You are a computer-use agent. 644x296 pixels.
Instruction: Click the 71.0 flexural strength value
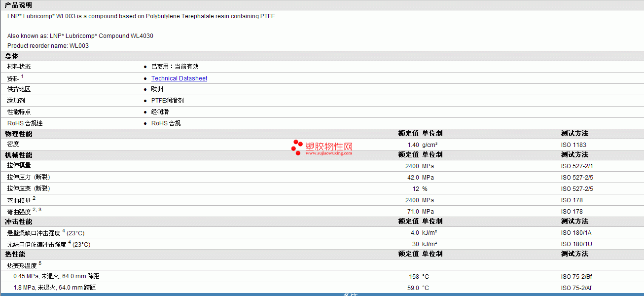[413, 212]
